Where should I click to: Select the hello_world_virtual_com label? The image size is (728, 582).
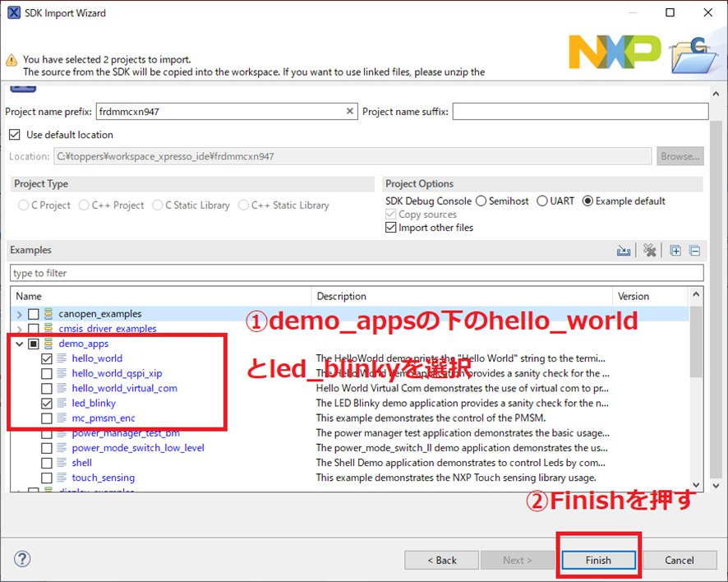[x=124, y=388]
